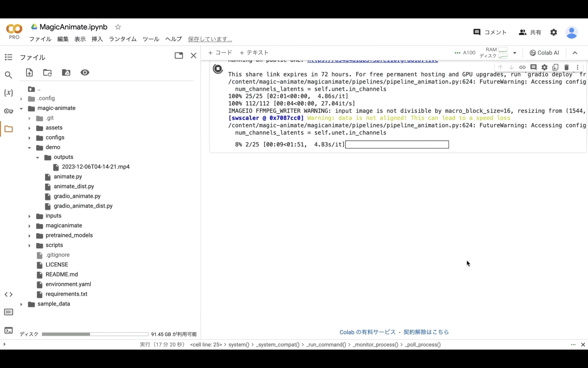
Task: Open the 編集 menu
Action: (63, 39)
